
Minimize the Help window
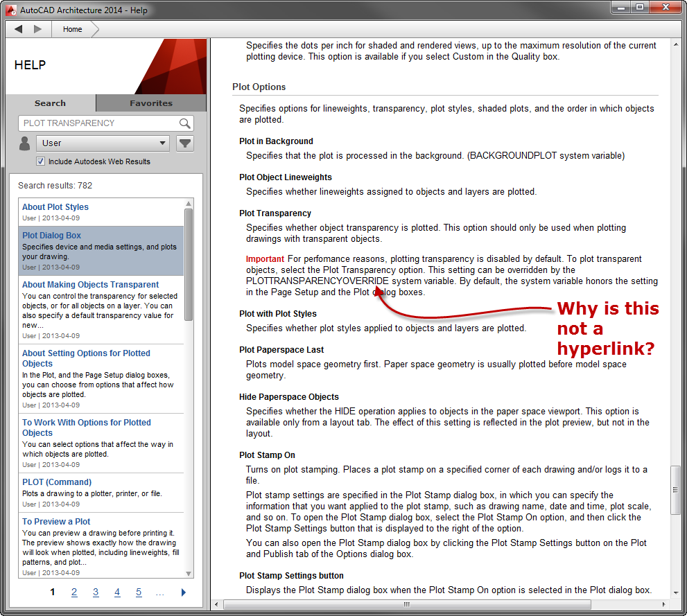(x=621, y=7)
